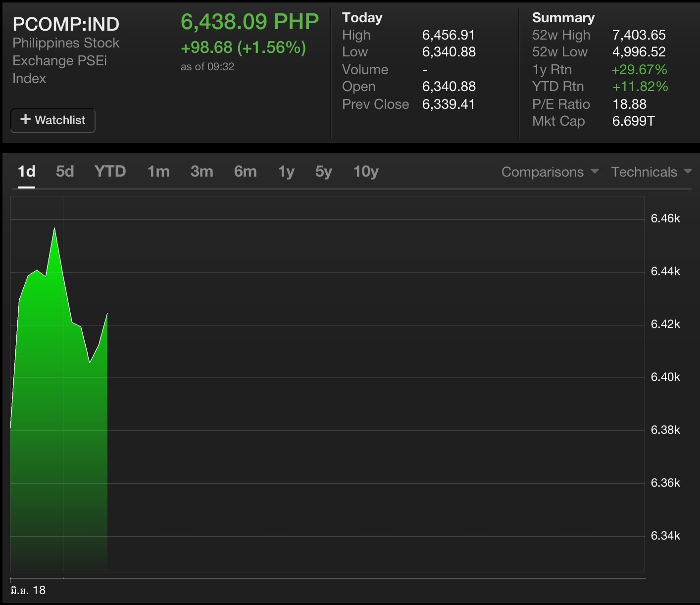Image resolution: width=700 pixels, height=605 pixels.
Task: Click the 6.34k axis label
Action: click(665, 536)
